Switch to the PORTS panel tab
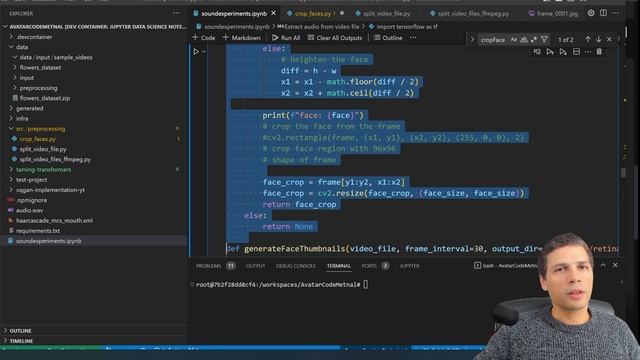Image resolution: width=640 pixels, height=360 pixels. click(375, 266)
